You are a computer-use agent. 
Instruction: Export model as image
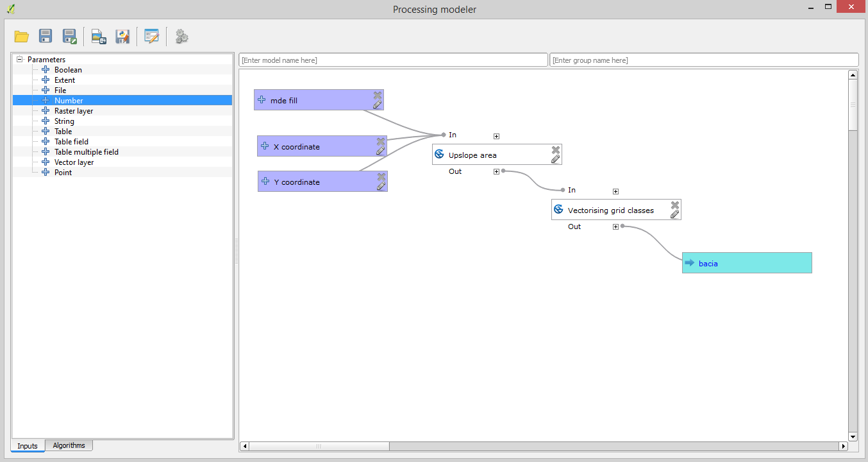[x=98, y=37]
